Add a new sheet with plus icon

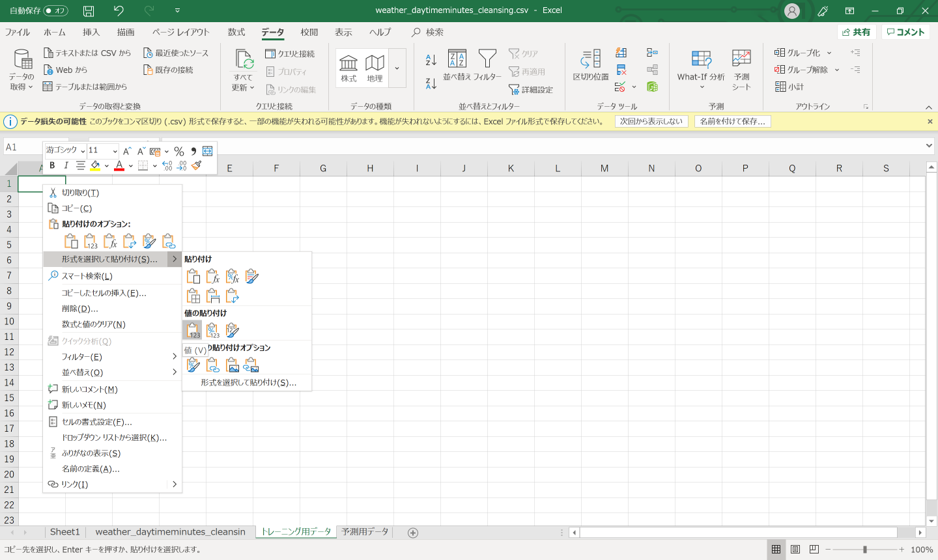[412, 533]
